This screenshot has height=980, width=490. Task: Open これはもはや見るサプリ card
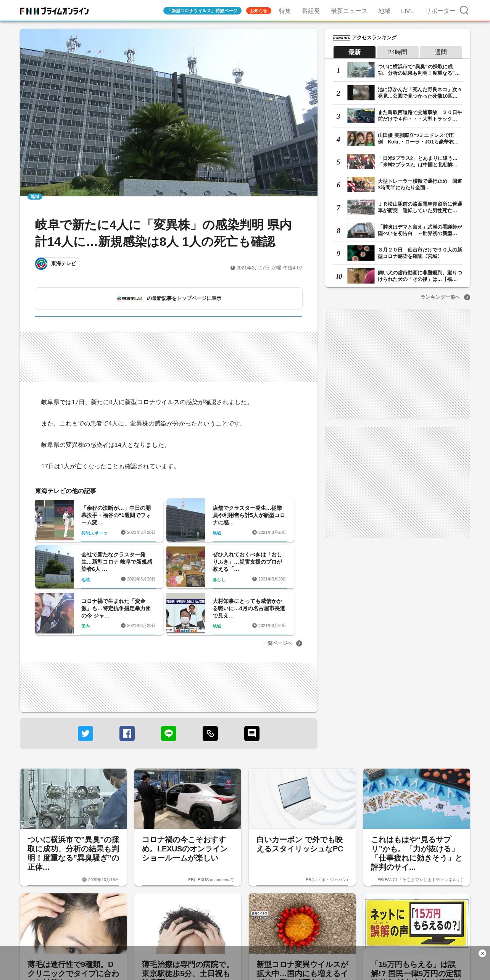pos(417,827)
